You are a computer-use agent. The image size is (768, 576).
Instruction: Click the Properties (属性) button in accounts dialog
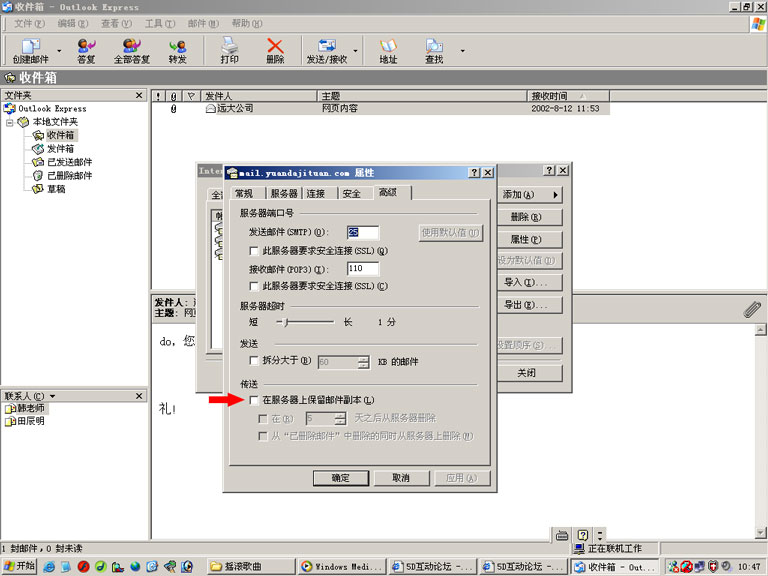click(x=529, y=240)
